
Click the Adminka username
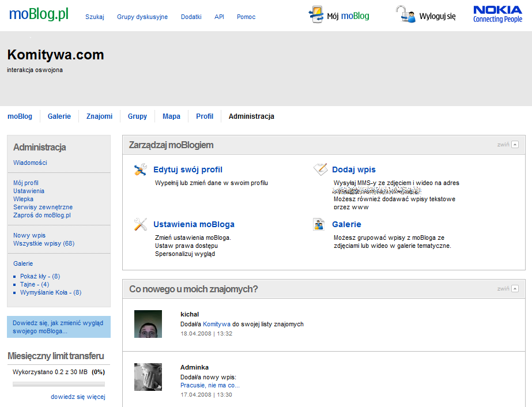pos(194,367)
